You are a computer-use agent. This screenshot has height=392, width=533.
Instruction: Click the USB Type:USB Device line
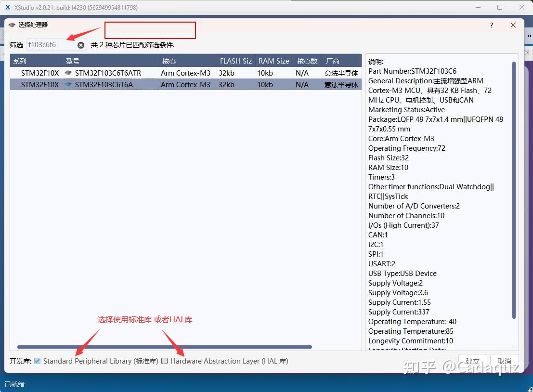point(403,274)
